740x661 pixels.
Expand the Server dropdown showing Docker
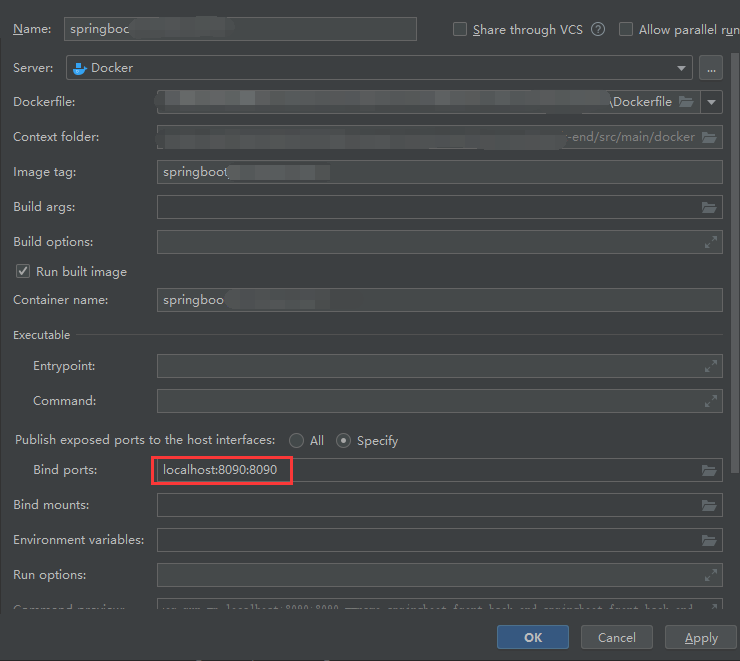coord(681,68)
